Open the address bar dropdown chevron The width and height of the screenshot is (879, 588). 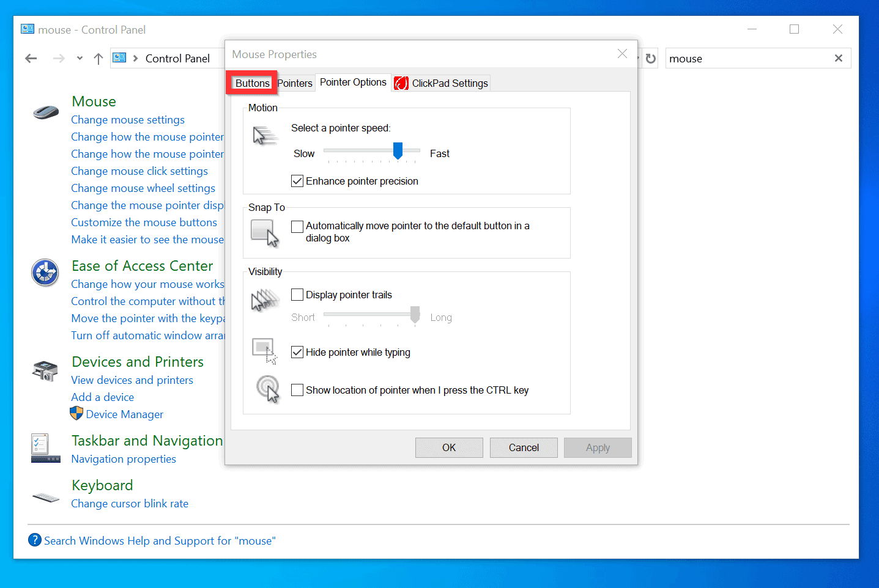[x=80, y=58]
